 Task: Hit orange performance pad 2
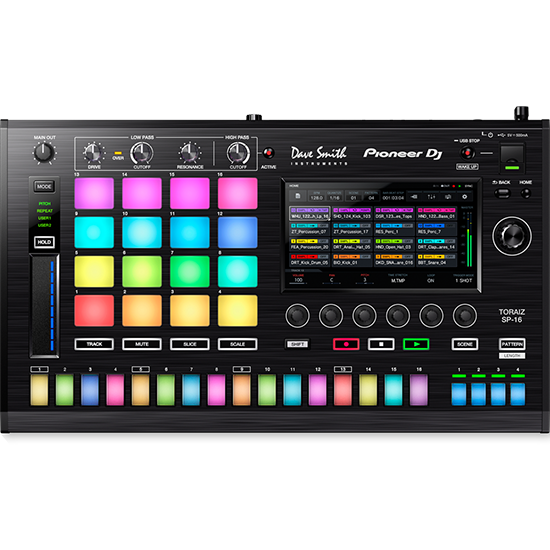tap(142, 310)
